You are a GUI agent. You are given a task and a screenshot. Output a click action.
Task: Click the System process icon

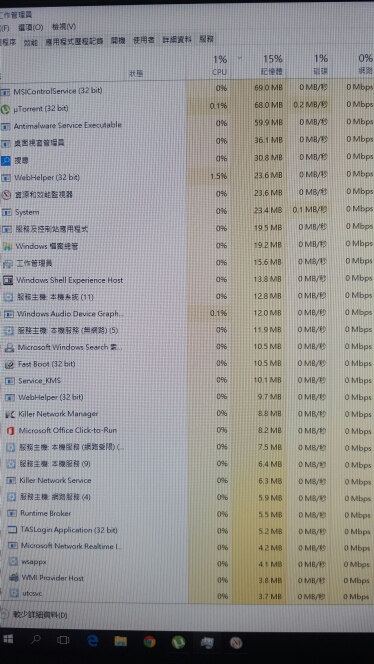pyautogui.click(x=6, y=212)
